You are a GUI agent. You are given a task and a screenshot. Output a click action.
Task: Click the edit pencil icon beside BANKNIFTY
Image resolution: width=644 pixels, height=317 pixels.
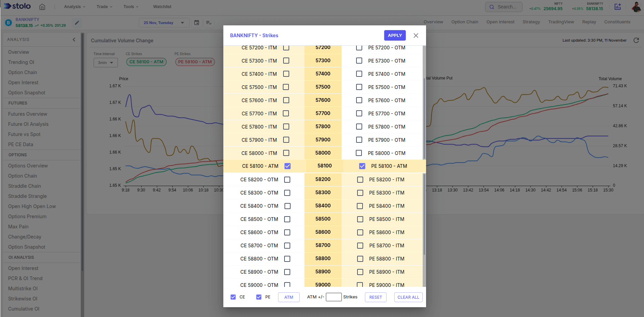pos(77,23)
